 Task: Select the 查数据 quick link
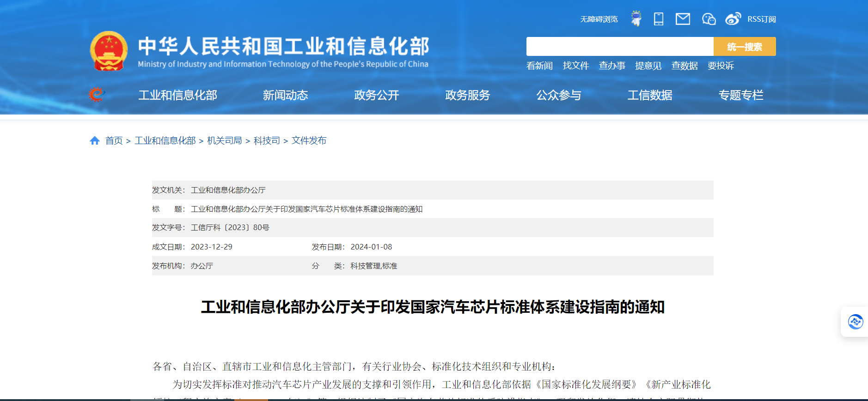[685, 66]
